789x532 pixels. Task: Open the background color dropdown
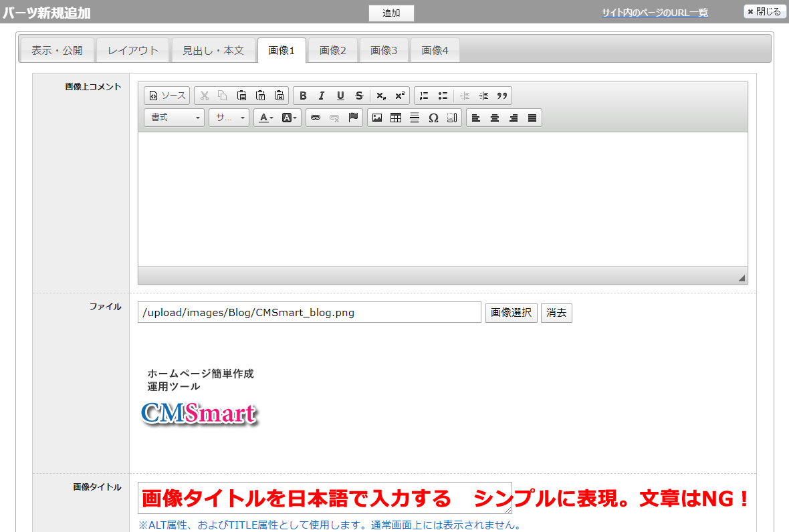[290, 118]
